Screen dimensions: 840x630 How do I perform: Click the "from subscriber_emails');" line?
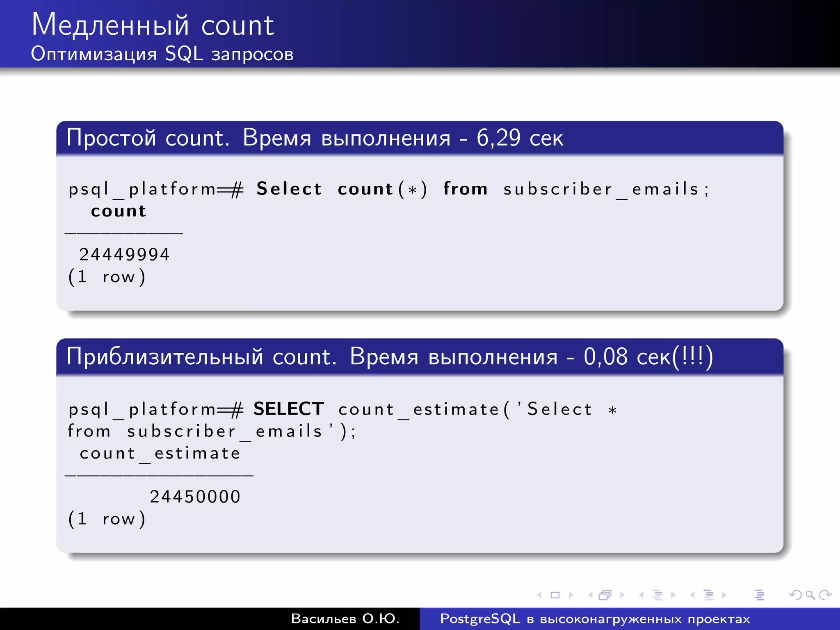[212, 431]
